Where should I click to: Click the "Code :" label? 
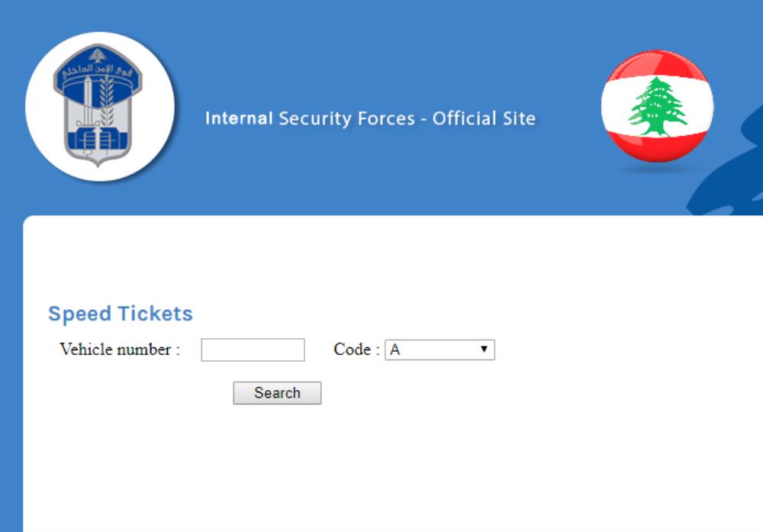click(356, 350)
